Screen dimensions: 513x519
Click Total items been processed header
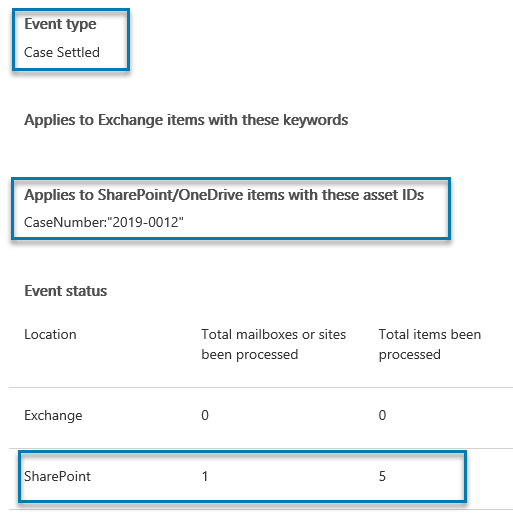(430, 344)
